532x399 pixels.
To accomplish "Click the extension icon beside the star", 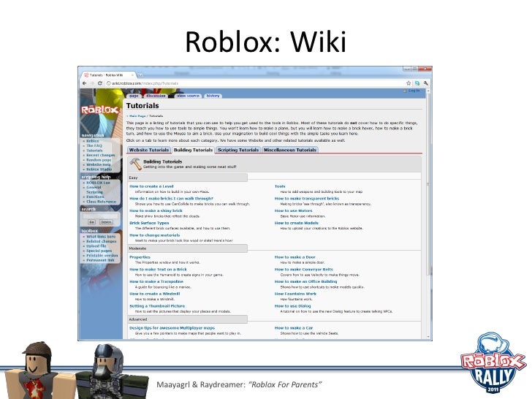I will click(417, 83).
